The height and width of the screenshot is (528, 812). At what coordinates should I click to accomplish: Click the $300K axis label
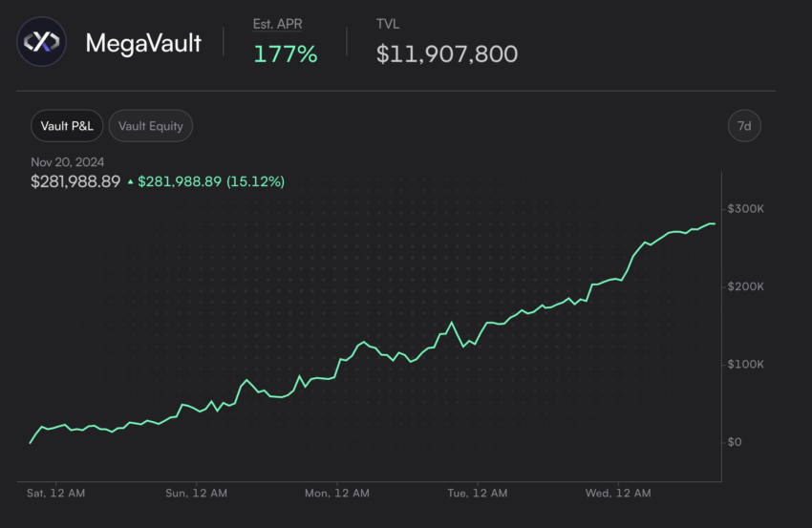[x=746, y=208]
